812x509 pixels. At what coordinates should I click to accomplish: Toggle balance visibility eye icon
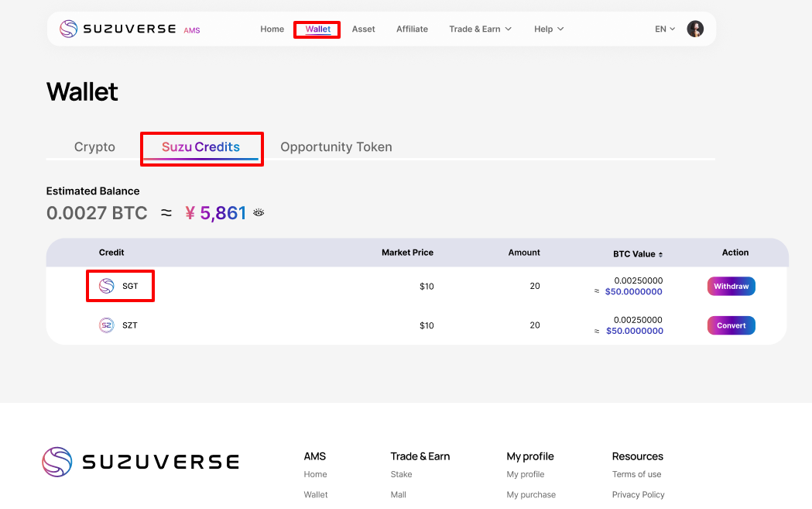259,213
